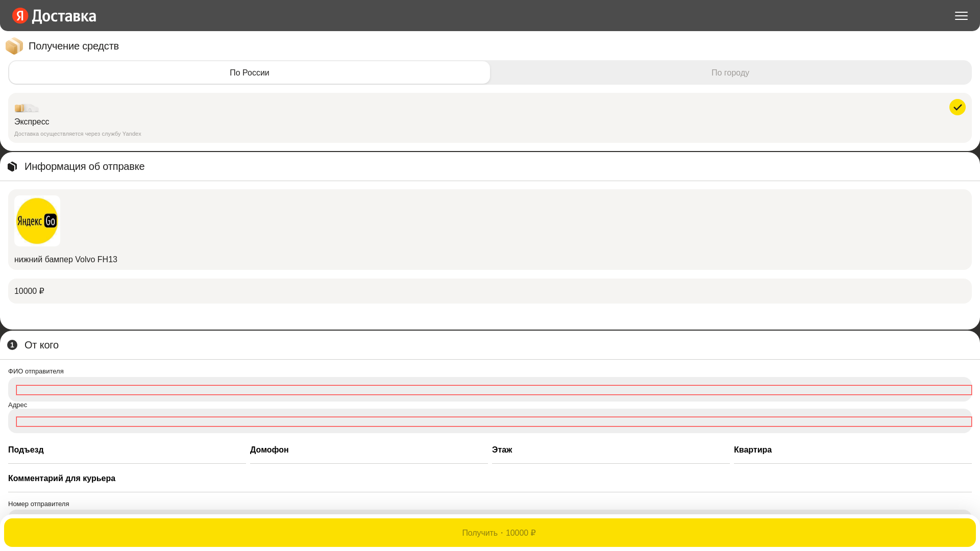
Task: Click the Экспресс option title
Action: click(32, 121)
